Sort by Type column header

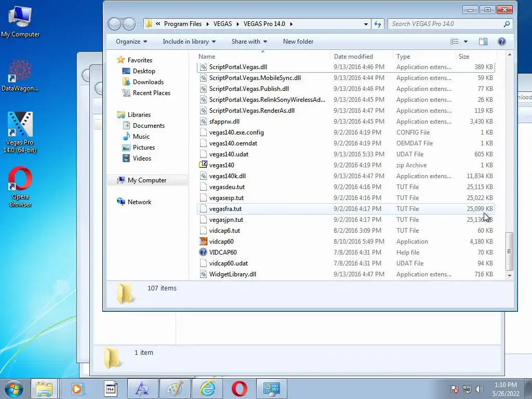tap(424, 57)
